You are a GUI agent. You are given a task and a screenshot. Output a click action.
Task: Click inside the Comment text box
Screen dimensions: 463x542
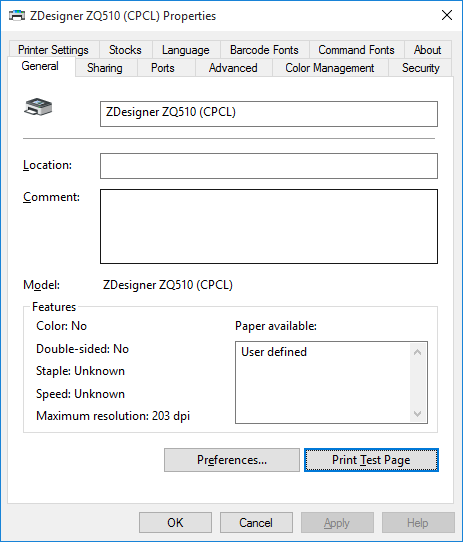click(269, 226)
